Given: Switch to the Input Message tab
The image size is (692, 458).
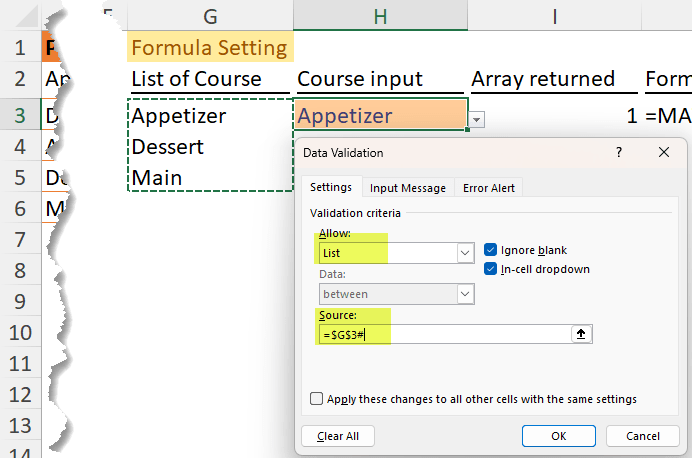Looking at the screenshot, I should [407, 187].
